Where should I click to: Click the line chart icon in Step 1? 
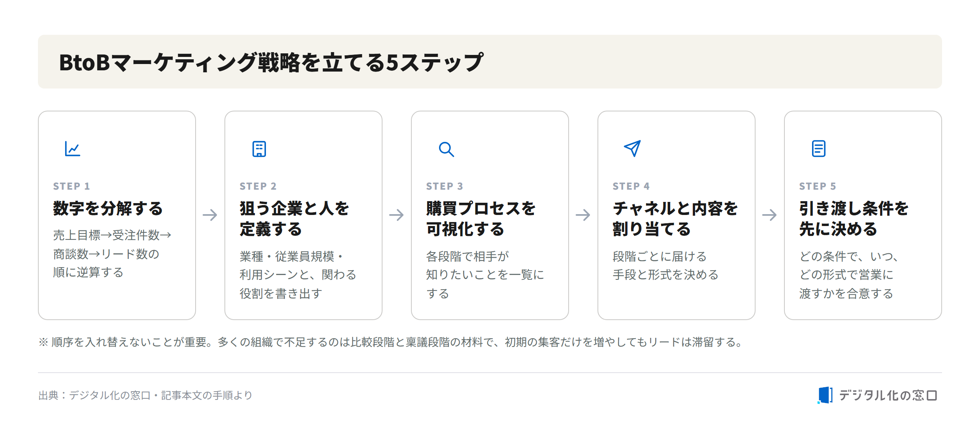coord(73,149)
